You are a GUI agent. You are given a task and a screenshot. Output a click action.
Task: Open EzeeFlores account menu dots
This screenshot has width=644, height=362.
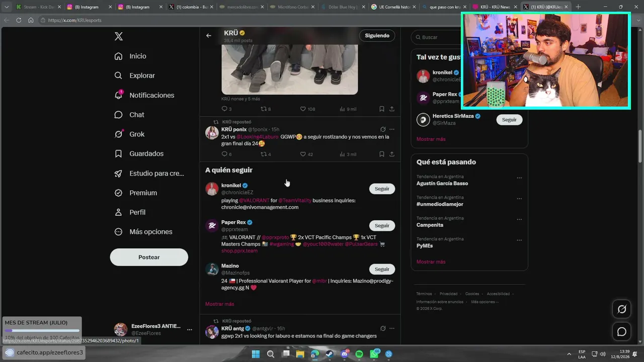click(x=190, y=330)
